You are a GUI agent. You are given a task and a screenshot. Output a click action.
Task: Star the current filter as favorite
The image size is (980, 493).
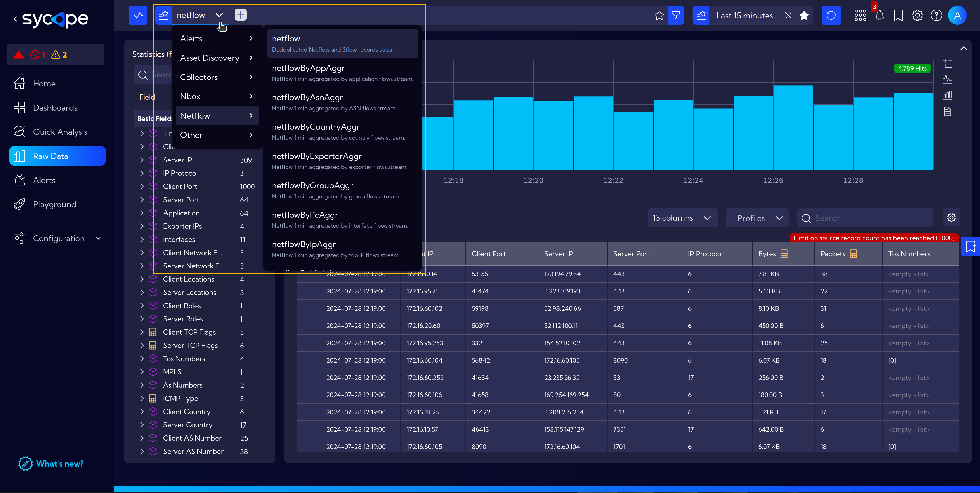[x=659, y=15]
